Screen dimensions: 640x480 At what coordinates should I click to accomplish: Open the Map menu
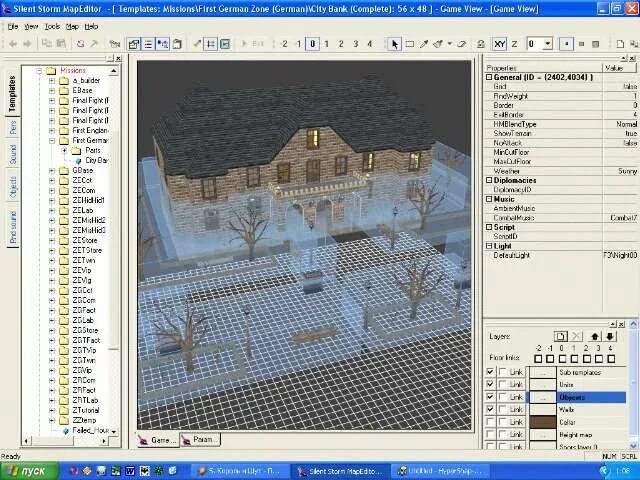click(72, 27)
